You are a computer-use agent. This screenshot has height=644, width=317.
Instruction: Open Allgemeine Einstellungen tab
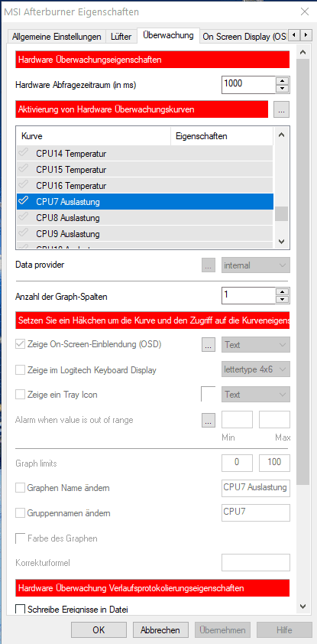click(57, 37)
